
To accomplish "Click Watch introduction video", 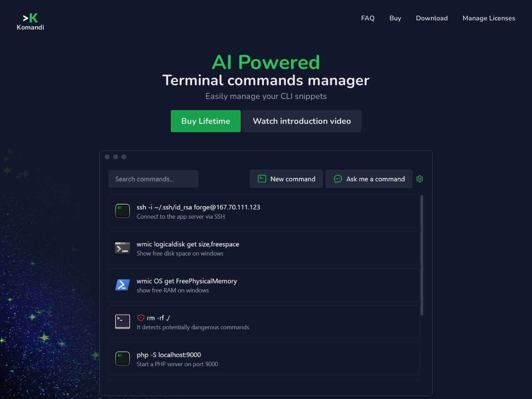I will tap(302, 121).
